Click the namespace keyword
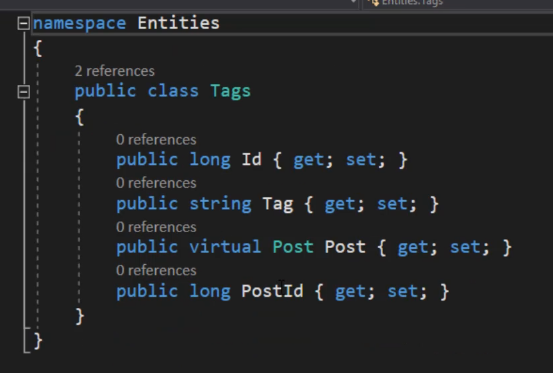Image resolution: width=553 pixels, height=373 pixels. (79, 24)
